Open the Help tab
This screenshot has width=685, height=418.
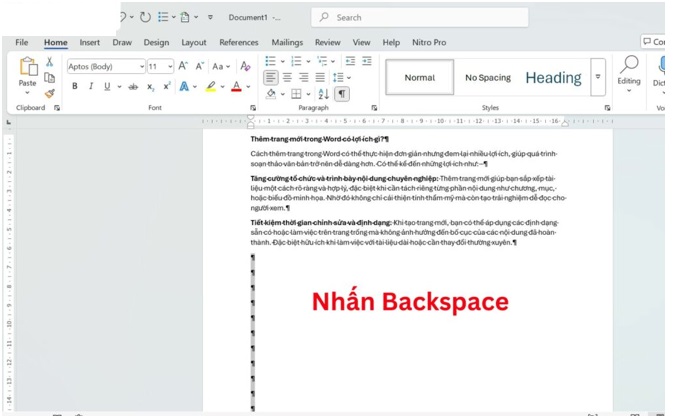click(x=391, y=42)
